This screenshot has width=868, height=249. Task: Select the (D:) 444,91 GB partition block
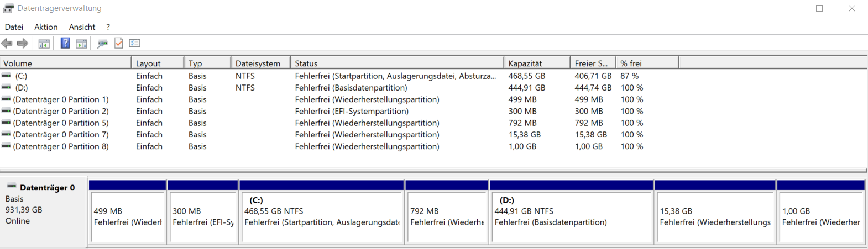[572, 215]
